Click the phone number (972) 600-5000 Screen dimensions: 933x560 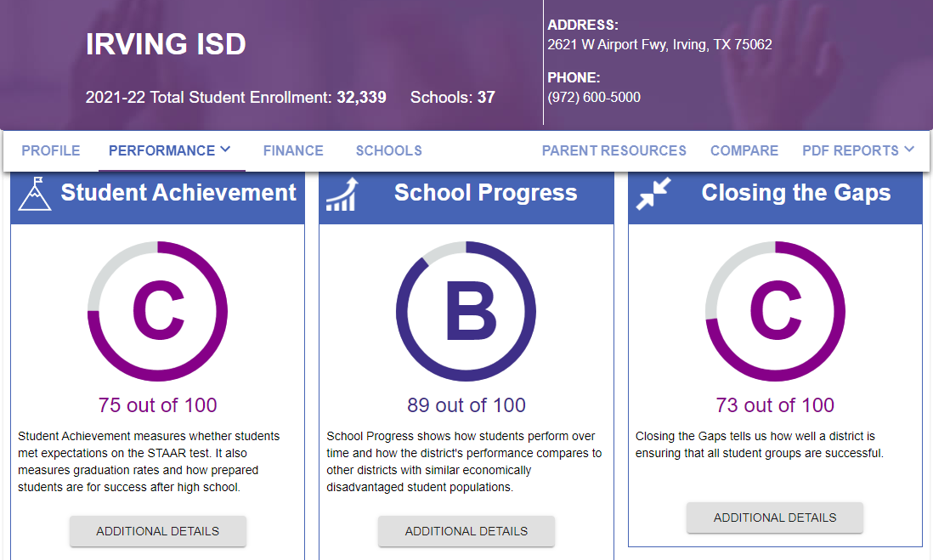pyautogui.click(x=594, y=97)
